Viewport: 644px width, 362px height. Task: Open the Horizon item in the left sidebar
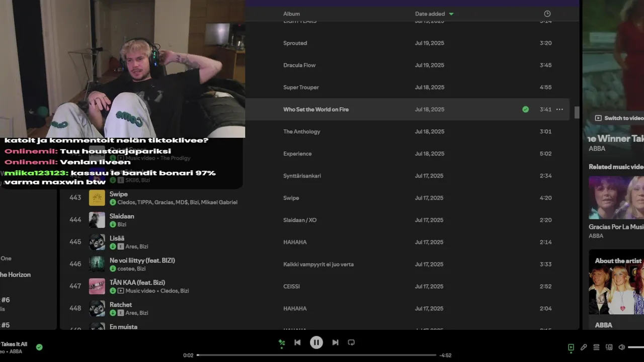pyautogui.click(x=15, y=275)
